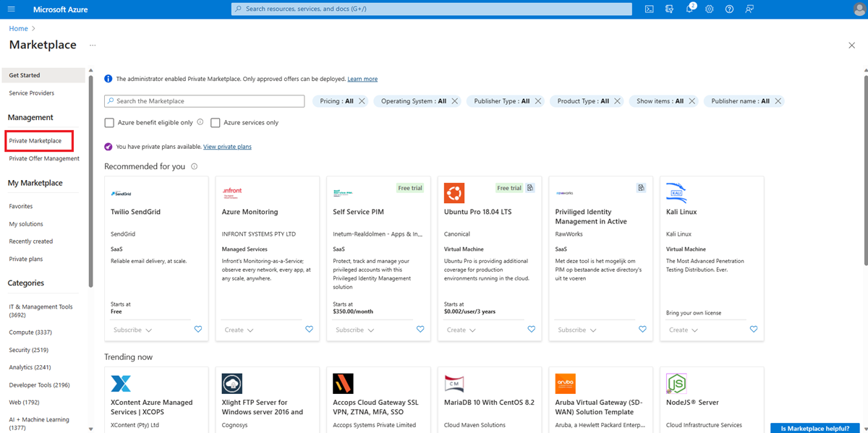Open Favorites under My Marketplace
The image size is (868, 433).
[21, 207]
